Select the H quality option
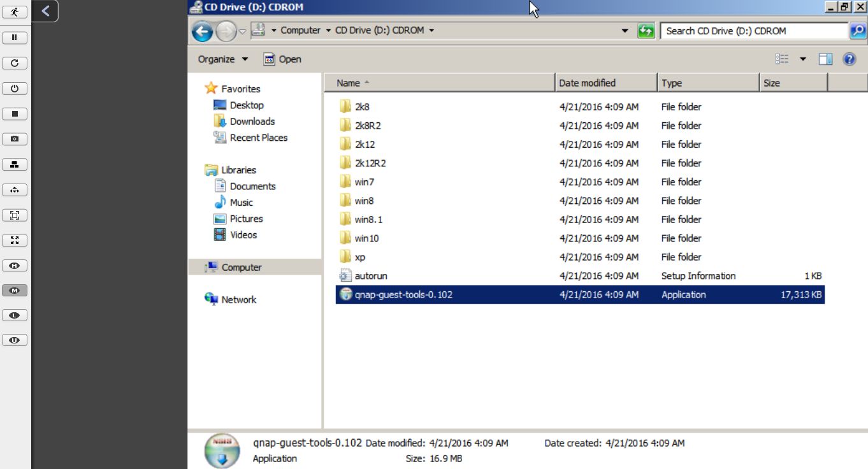 [15, 265]
